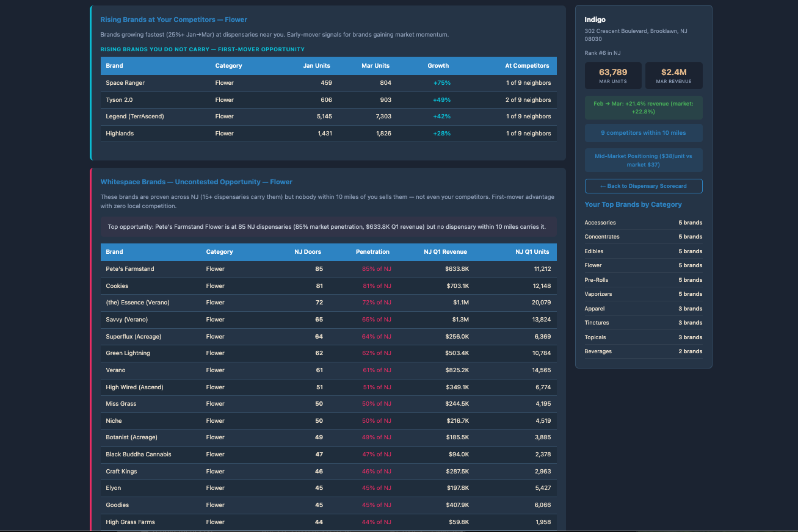
Task: Click the Feb to Mar revenue change banner
Action: (644, 107)
